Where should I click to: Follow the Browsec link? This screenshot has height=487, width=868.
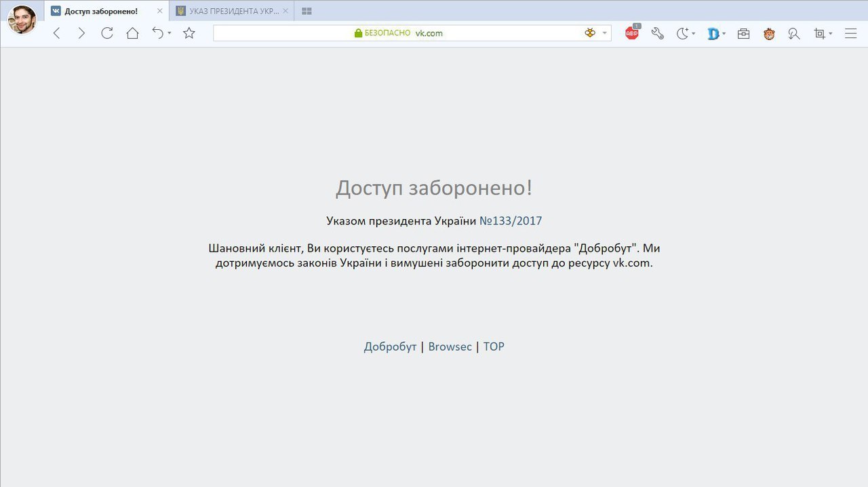coord(450,347)
